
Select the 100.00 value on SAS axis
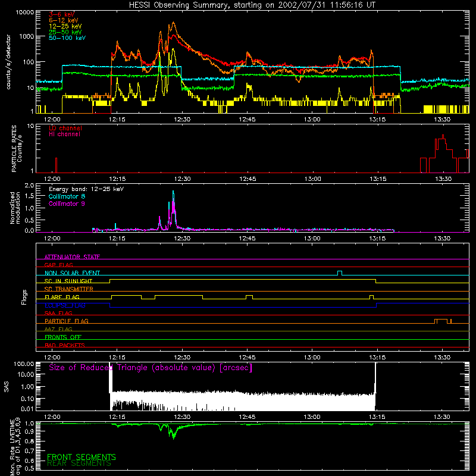(x=24, y=364)
